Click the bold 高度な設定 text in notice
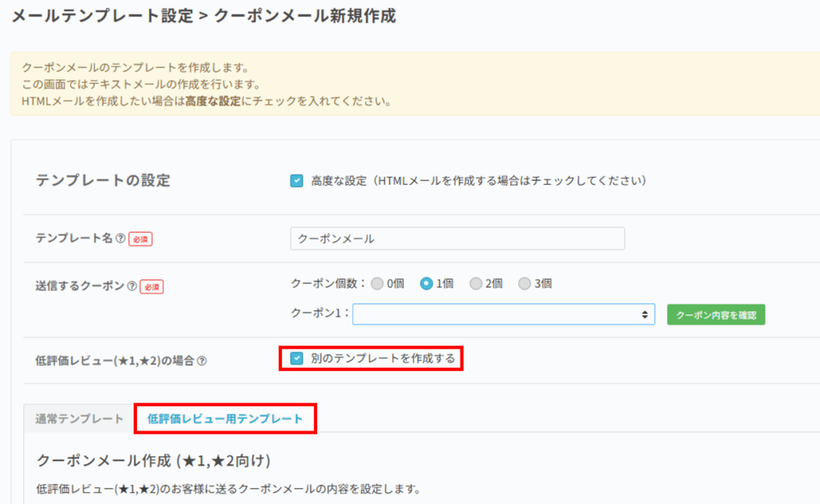Viewport: 820px width, 504px height. pos(213,102)
